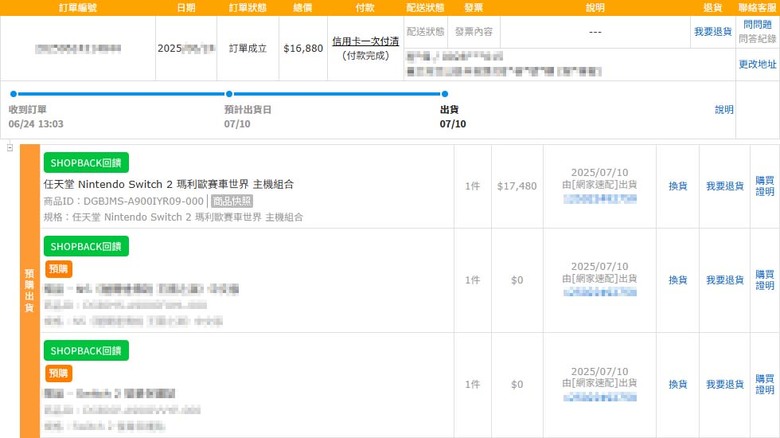Click the 收到訂單 timeline dot
Image resolution: width=780 pixels, height=438 pixels.
click(13, 94)
